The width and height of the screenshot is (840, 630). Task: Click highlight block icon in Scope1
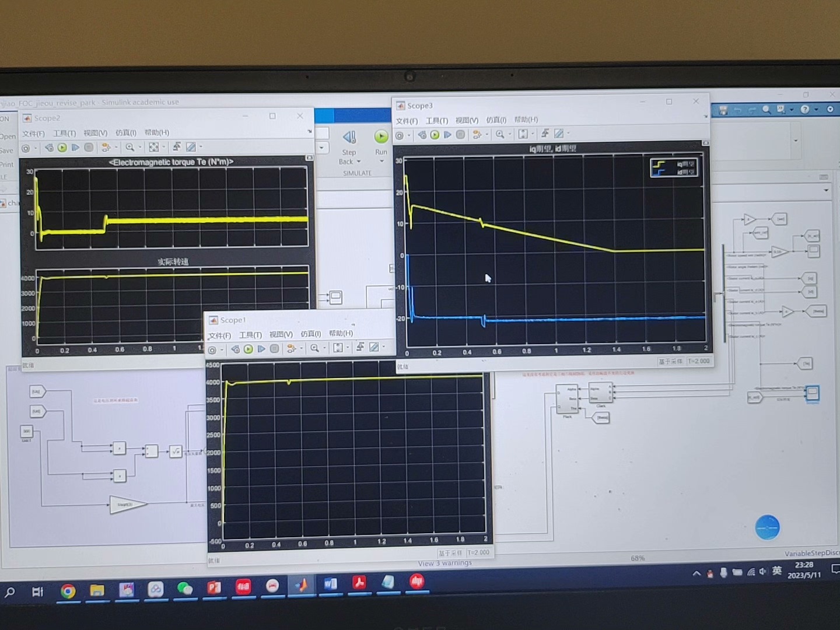click(290, 349)
